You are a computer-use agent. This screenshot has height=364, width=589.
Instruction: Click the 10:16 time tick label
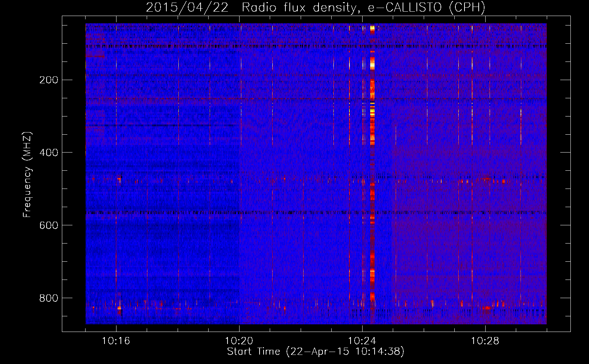pos(116,341)
